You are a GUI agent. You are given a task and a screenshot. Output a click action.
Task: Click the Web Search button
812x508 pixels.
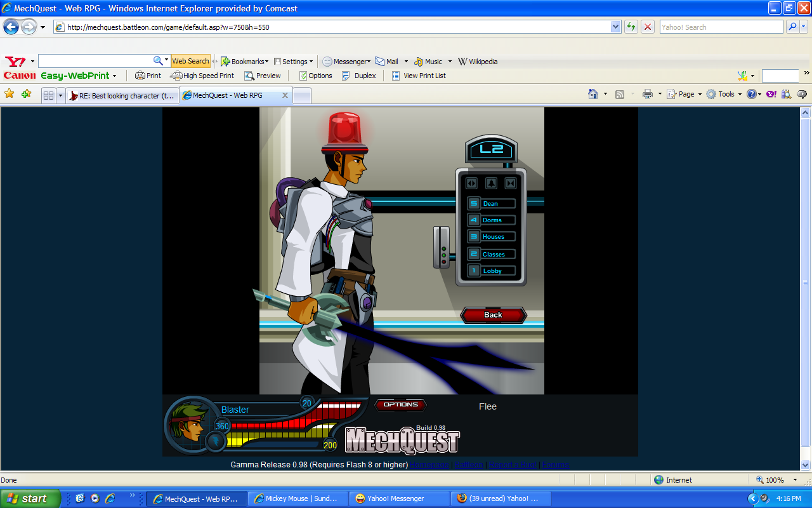point(190,61)
